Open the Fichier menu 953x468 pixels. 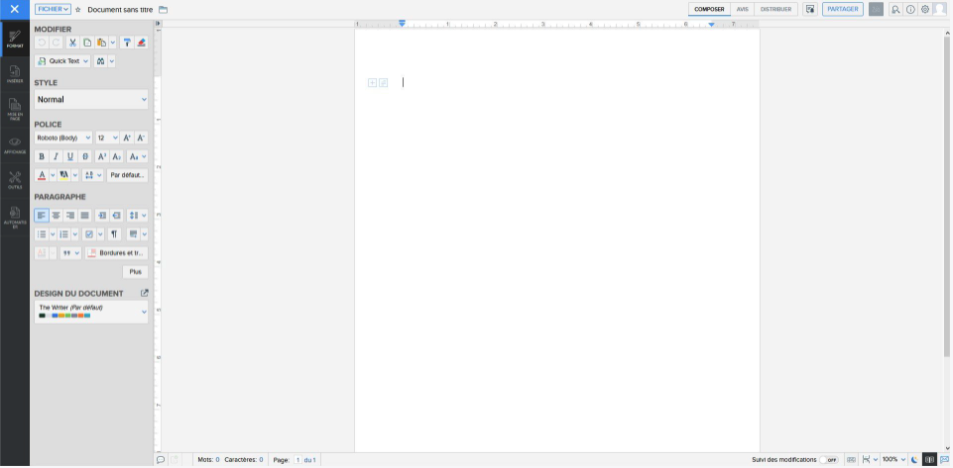pos(53,9)
